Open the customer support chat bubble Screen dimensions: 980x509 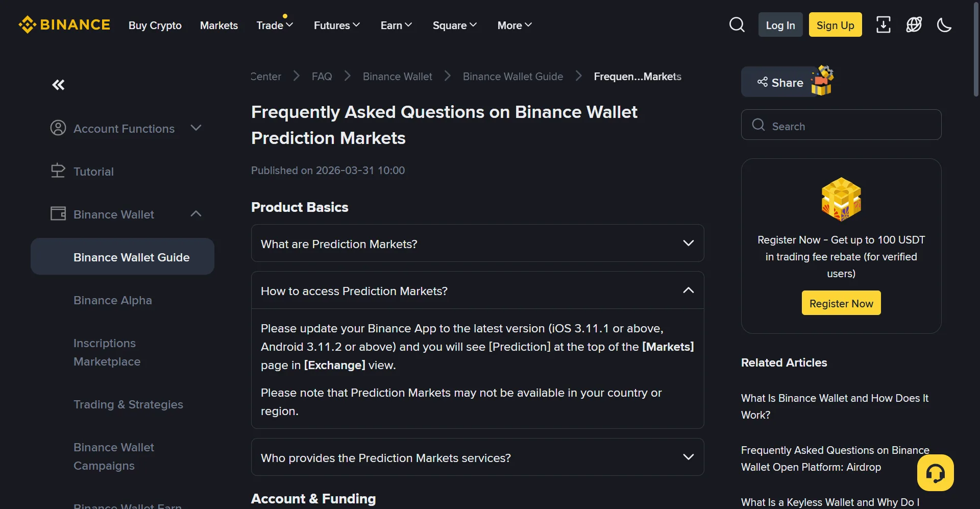pyautogui.click(x=936, y=472)
